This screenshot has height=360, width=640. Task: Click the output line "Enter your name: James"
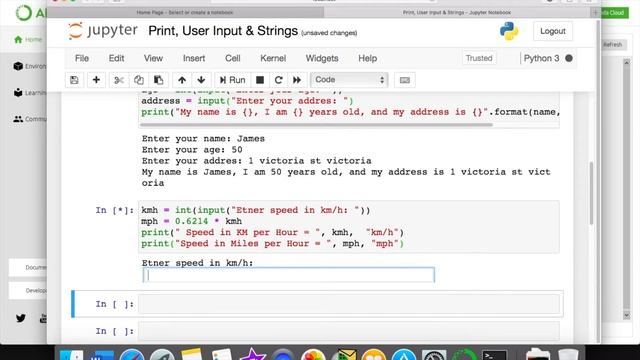point(203,138)
